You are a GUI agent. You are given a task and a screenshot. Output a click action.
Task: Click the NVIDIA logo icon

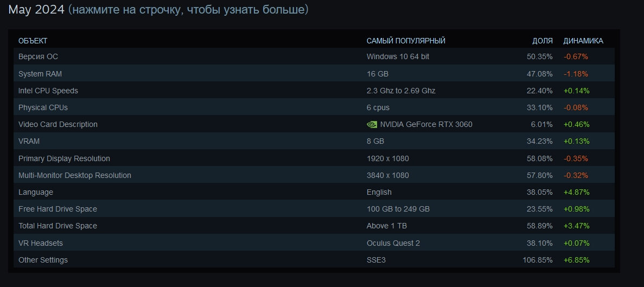[372, 124]
